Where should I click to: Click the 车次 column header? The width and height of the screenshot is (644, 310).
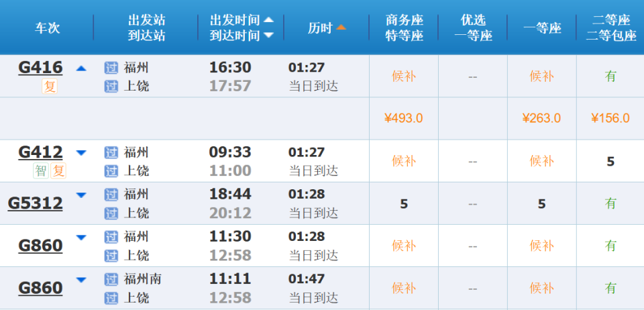click(x=48, y=28)
